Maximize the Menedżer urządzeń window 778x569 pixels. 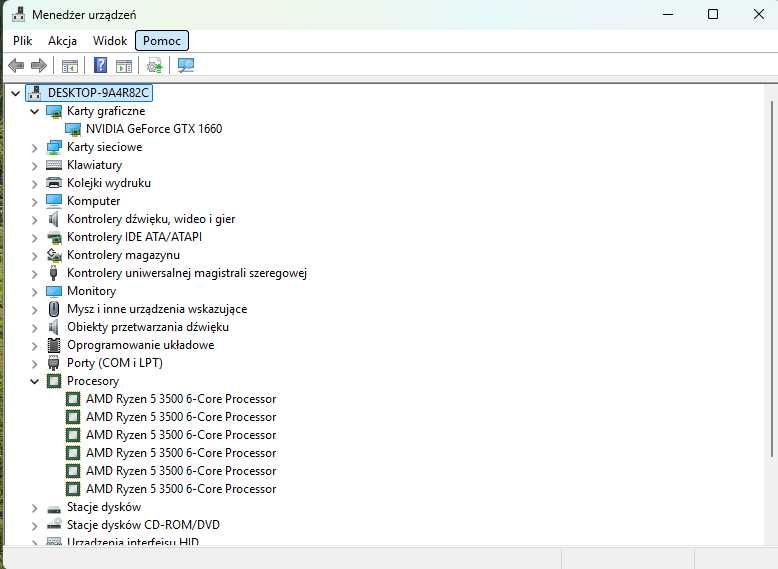713,14
